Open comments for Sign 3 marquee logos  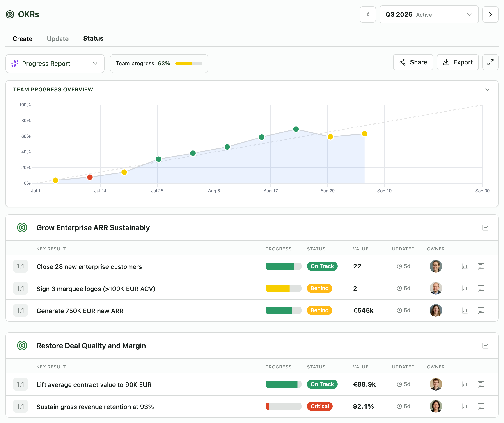[481, 288]
